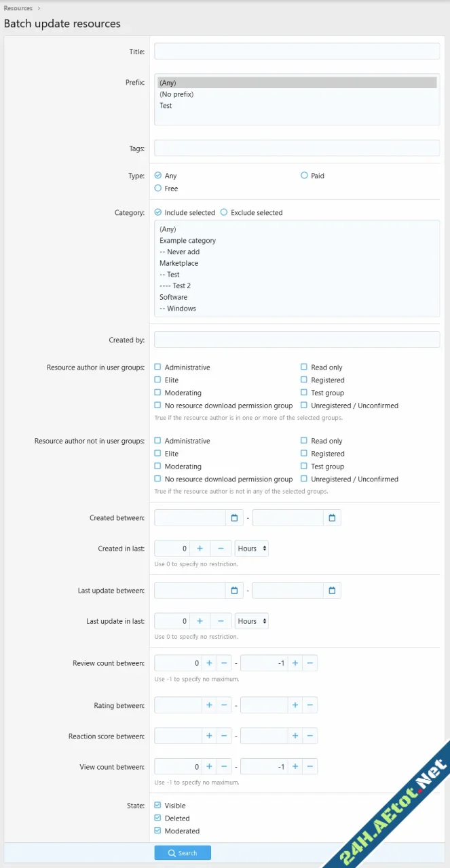
Task: Select the Paid type radio button
Action: point(305,176)
